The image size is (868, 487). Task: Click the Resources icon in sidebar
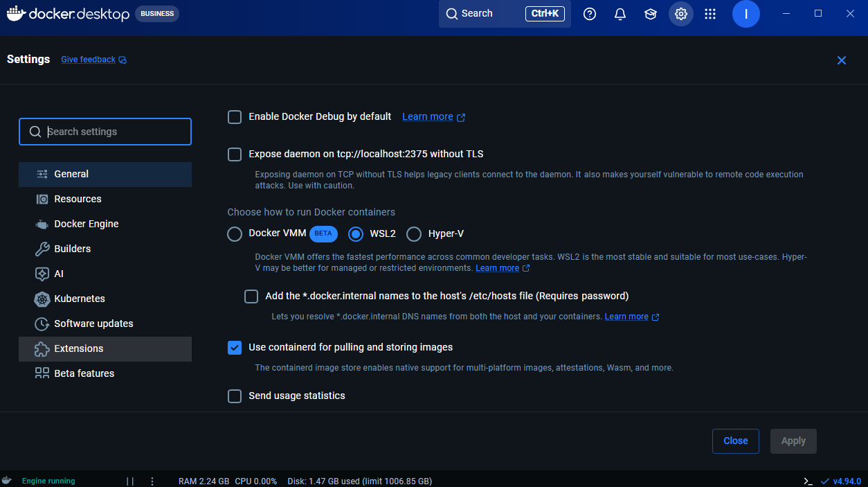[42, 199]
